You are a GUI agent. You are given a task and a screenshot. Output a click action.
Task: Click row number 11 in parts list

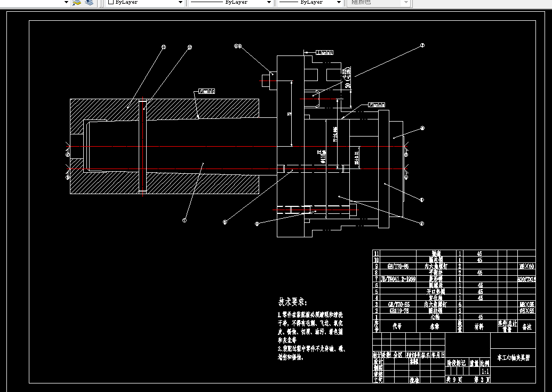(x=377, y=253)
